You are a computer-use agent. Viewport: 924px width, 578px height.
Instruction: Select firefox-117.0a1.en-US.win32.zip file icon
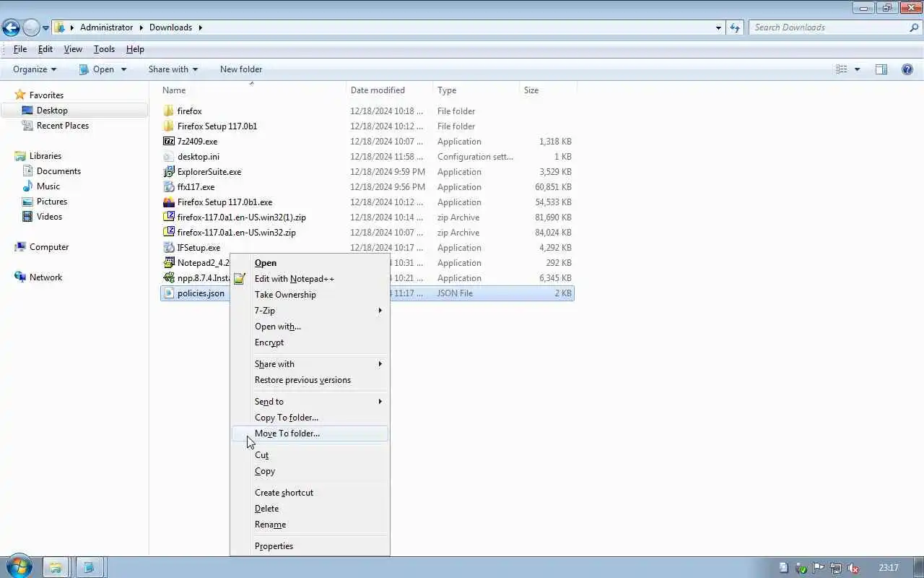coord(169,233)
